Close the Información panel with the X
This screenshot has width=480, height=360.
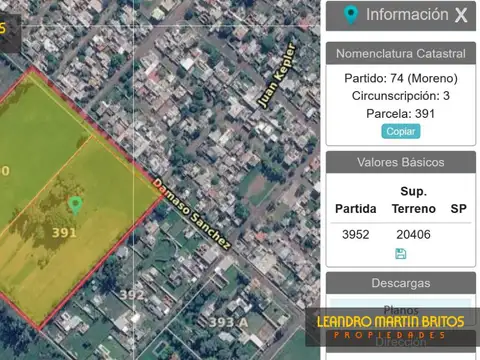461,15
